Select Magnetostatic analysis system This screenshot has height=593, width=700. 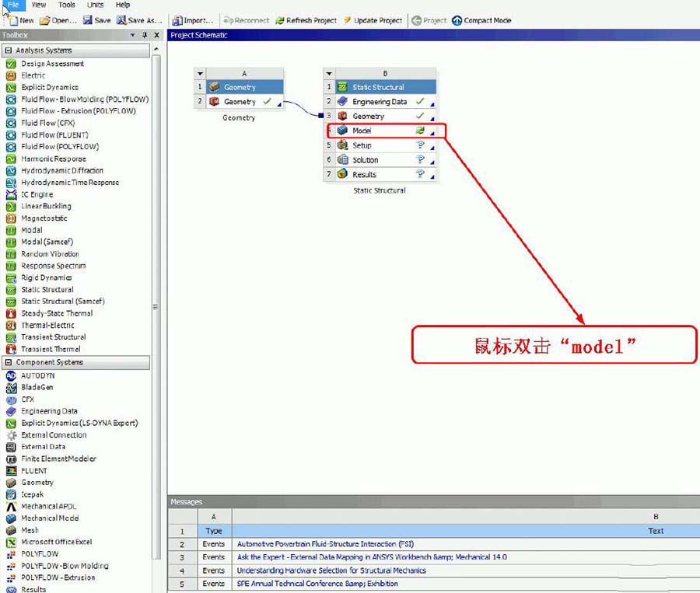[44, 218]
